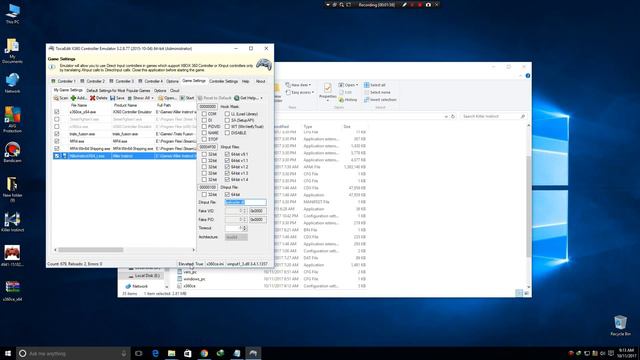Image resolution: width=640 pixels, height=360 pixels.
Task: Switch to the Controller 2 tab
Action: point(92,81)
